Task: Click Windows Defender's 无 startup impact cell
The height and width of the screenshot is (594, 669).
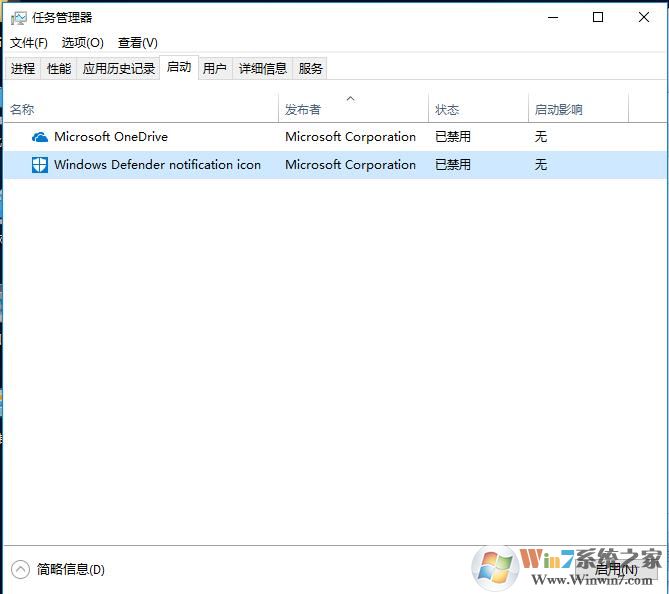Action: pos(541,165)
